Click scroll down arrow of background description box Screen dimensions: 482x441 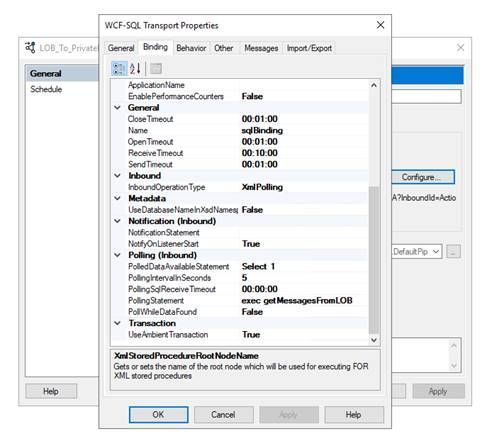click(x=454, y=366)
